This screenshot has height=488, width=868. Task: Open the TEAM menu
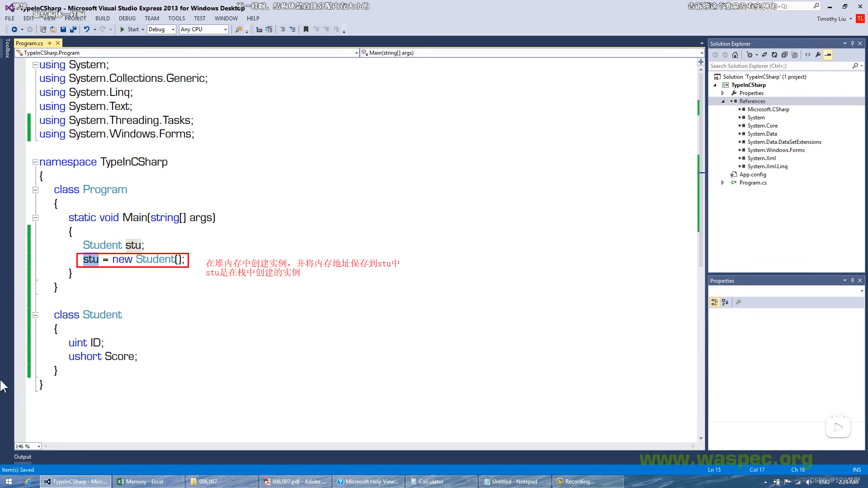pyautogui.click(x=152, y=19)
